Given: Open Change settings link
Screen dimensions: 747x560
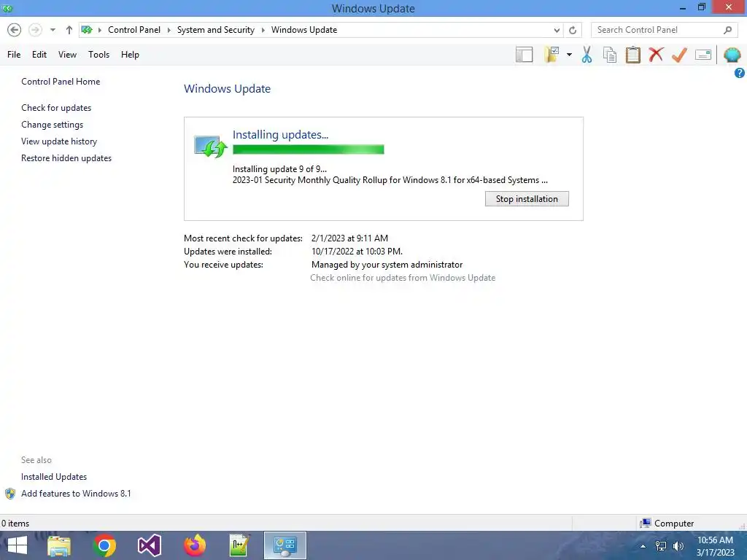Looking at the screenshot, I should tap(52, 125).
